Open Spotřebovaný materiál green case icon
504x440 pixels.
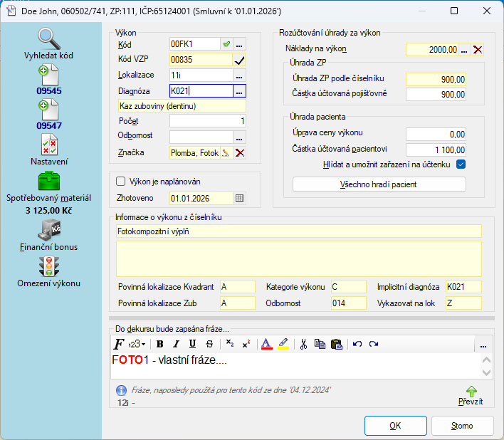(49, 181)
